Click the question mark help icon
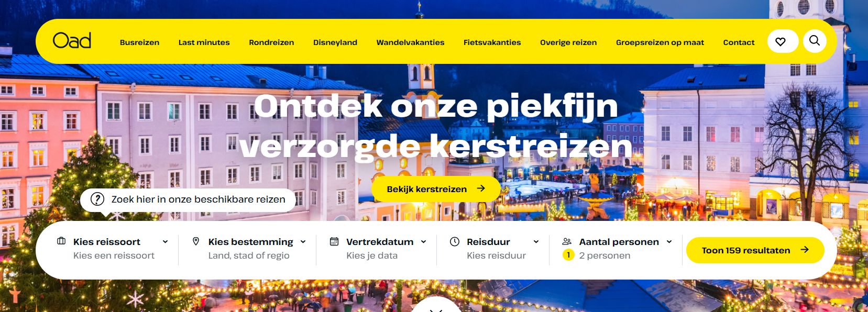The image size is (868, 312). pos(97,199)
